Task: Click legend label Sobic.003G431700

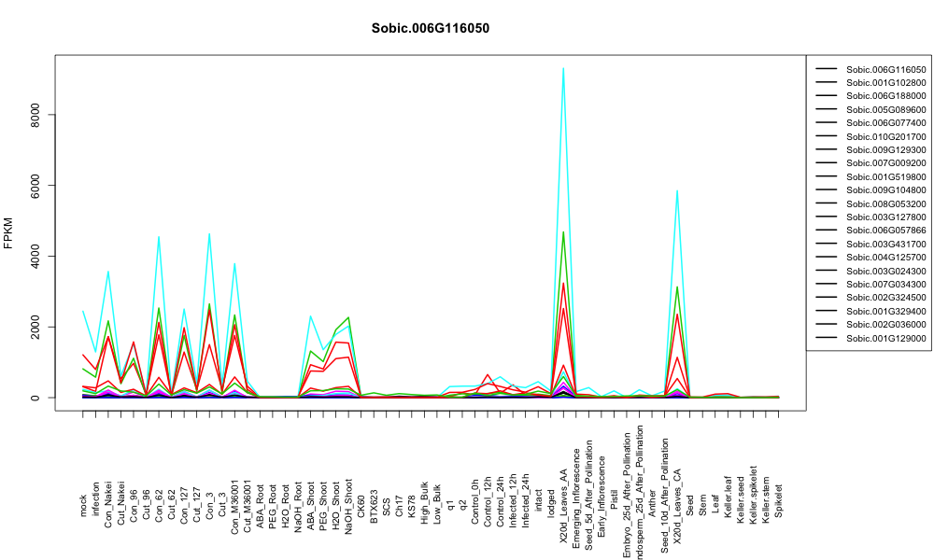Action: tap(885, 244)
